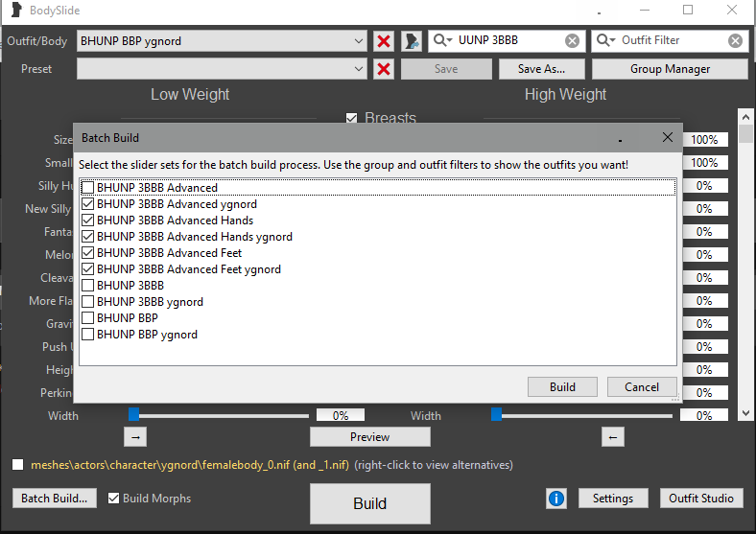Cancel the Batch Build dialog
Viewport: 756px width, 534px height.
642,387
